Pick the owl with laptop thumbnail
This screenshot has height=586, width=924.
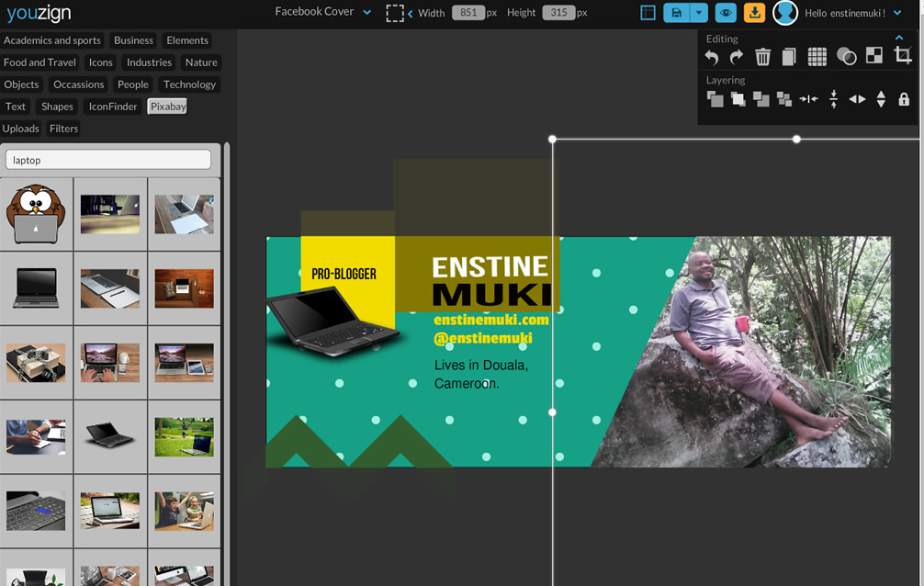(x=36, y=214)
